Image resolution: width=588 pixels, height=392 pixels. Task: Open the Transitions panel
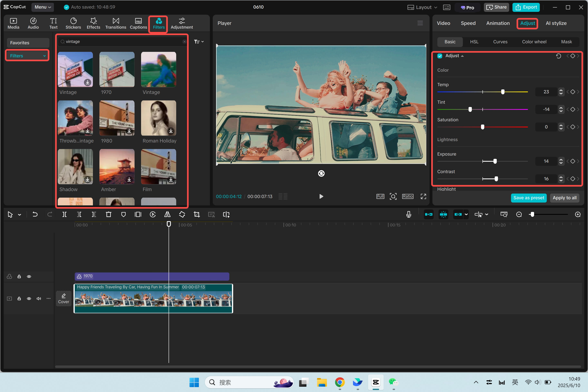point(116,23)
